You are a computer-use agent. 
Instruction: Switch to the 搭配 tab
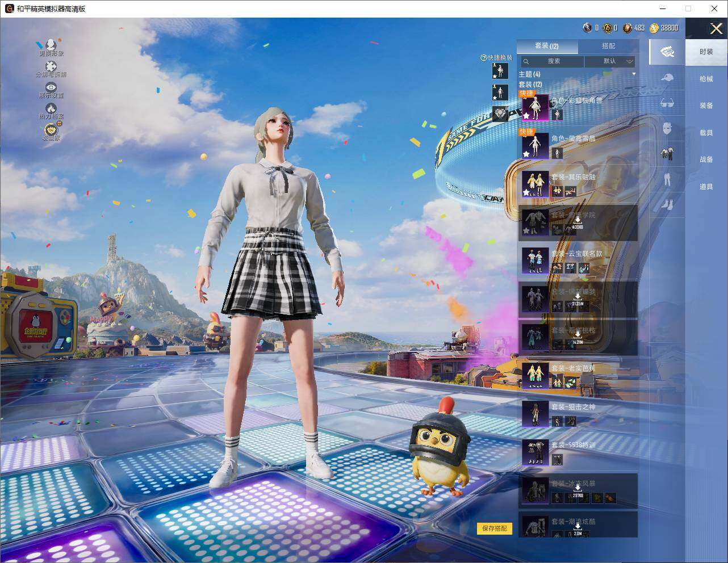608,46
